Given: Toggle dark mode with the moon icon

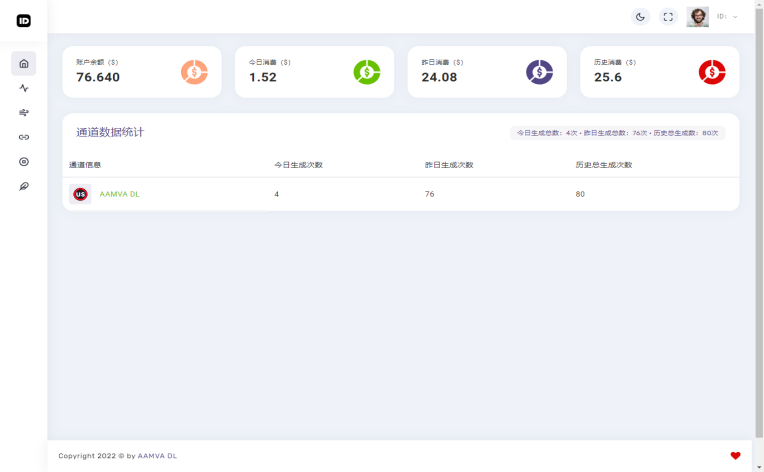Looking at the screenshot, I should click(640, 17).
